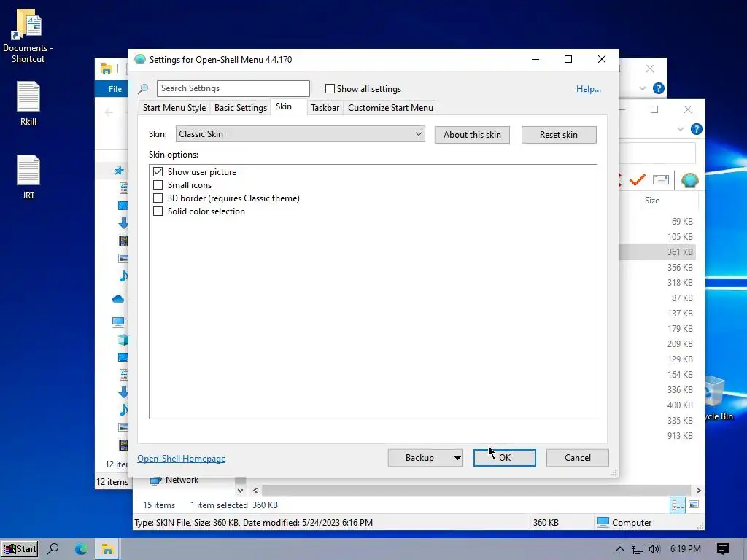
Task: Open the Skin dropdown showing Classic Skin
Action: click(300, 134)
